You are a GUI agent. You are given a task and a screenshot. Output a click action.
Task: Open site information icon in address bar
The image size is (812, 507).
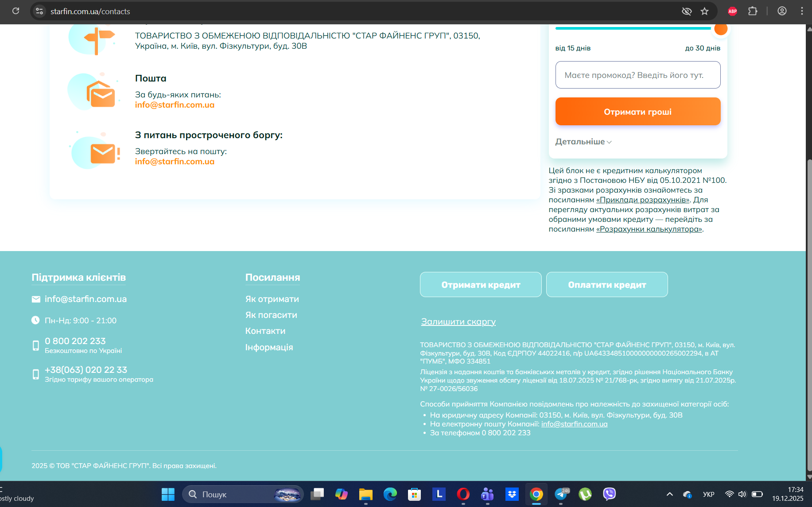pos(39,11)
